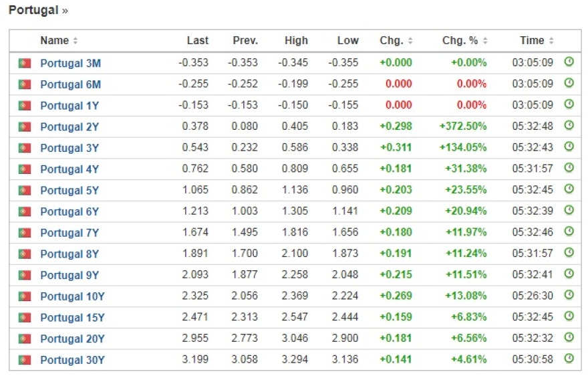Click the Portugal flag beside Portugal 5Y
The height and width of the screenshot is (378, 588).
25,190
